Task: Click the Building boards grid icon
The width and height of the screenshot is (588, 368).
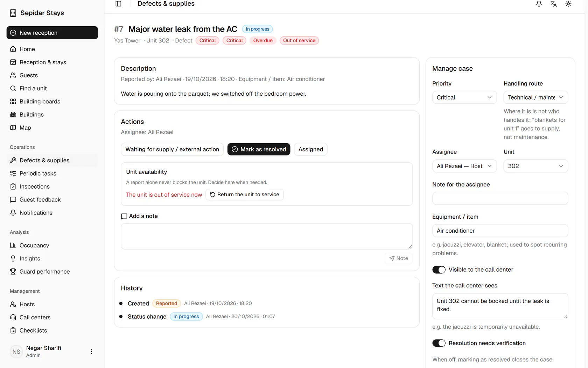Action: click(x=13, y=102)
